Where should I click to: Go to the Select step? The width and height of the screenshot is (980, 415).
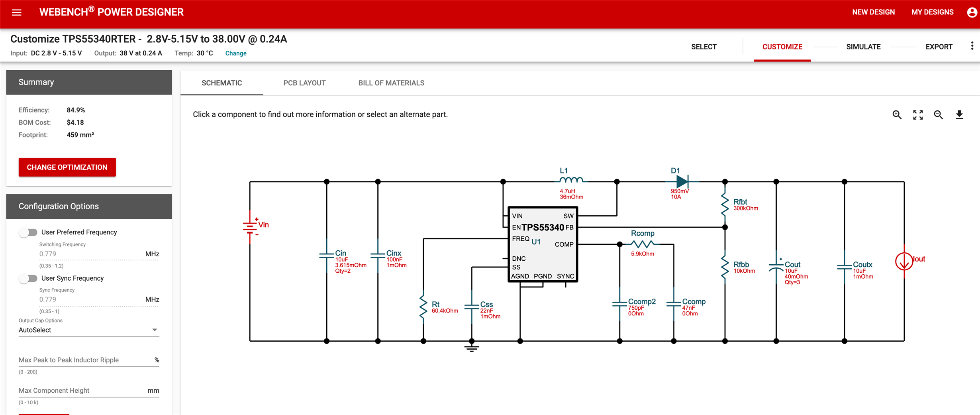(x=704, y=47)
